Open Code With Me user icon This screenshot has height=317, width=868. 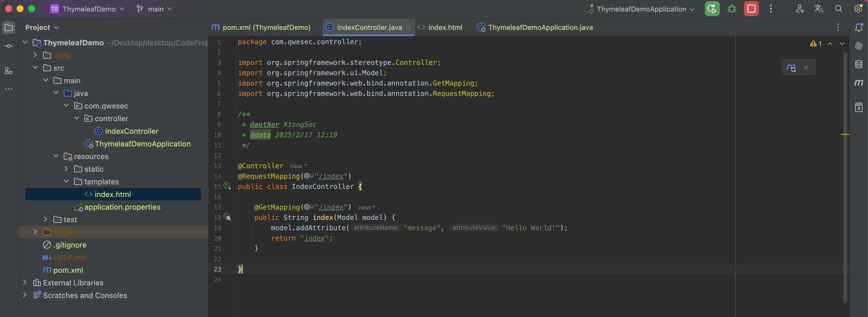coord(800,9)
